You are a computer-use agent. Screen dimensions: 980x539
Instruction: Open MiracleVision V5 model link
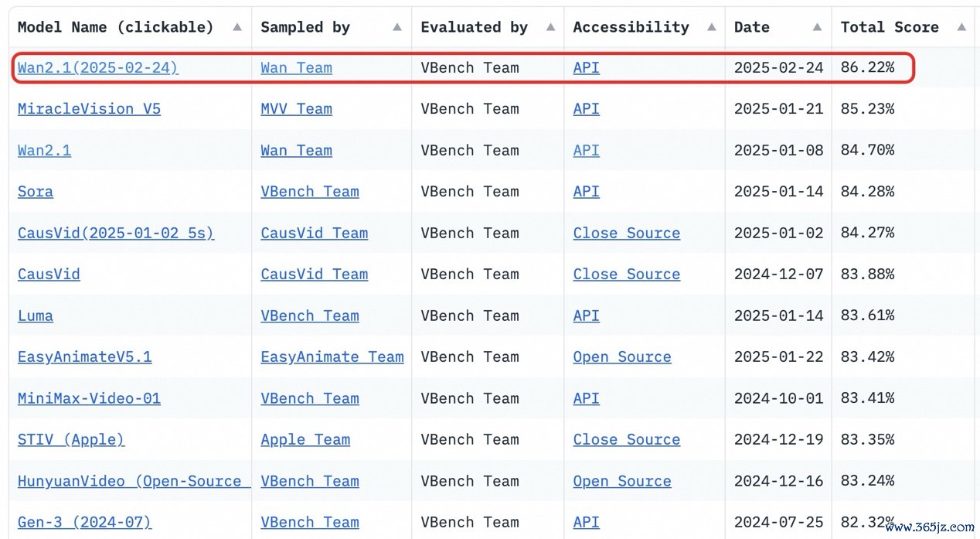tap(89, 109)
